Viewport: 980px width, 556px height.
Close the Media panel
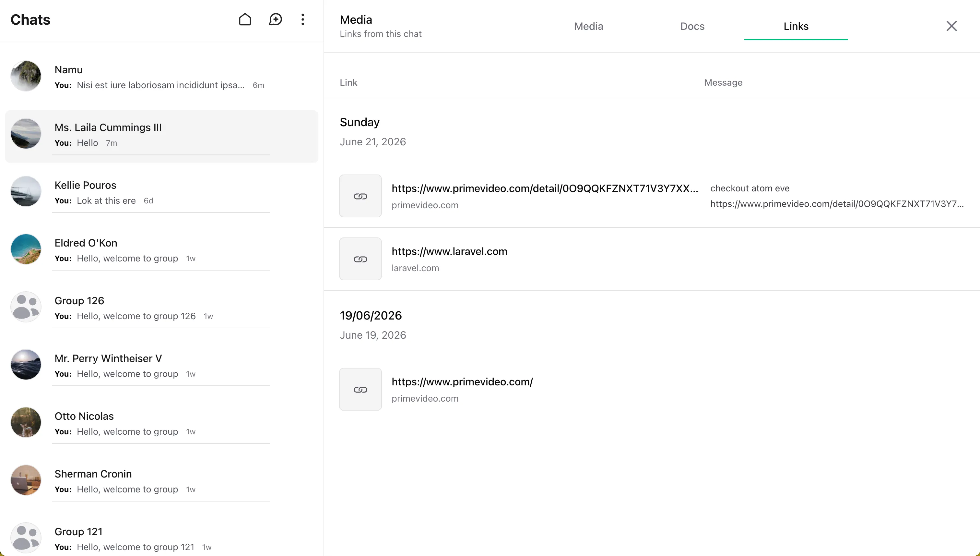pos(952,26)
